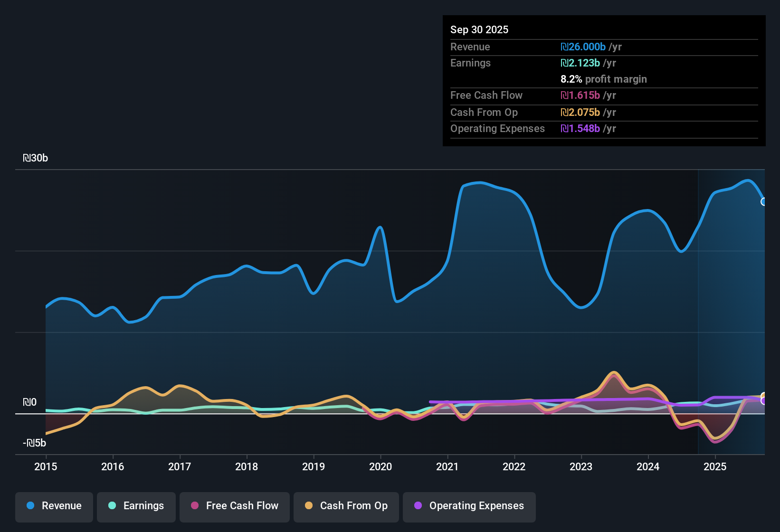Viewport: 780px width, 532px height.
Task: Click the 2020 label on the x-axis
Action: point(380,466)
